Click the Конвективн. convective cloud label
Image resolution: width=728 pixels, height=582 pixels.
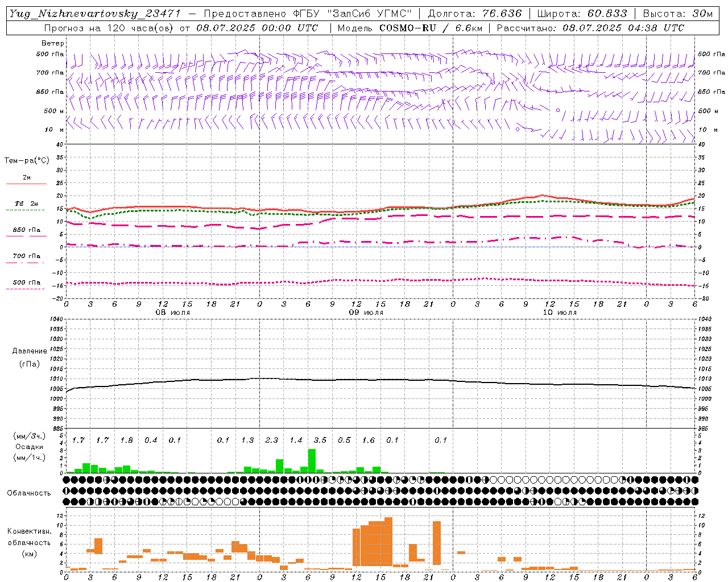coord(29,531)
